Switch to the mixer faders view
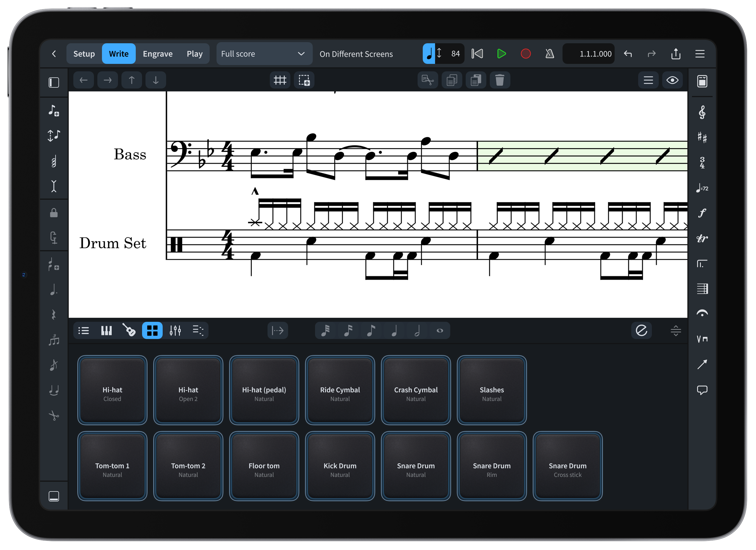 (175, 331)
